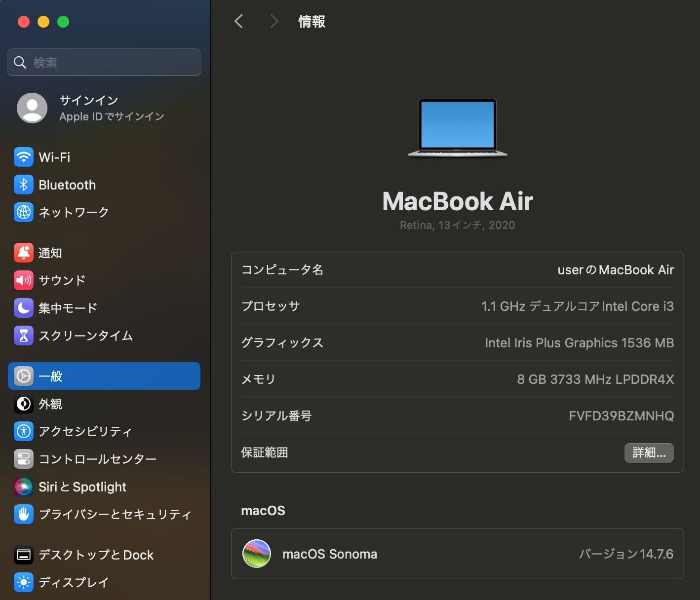Select サウンド in the sidebar
Screen dimensions: 700x600
point(104,280)
